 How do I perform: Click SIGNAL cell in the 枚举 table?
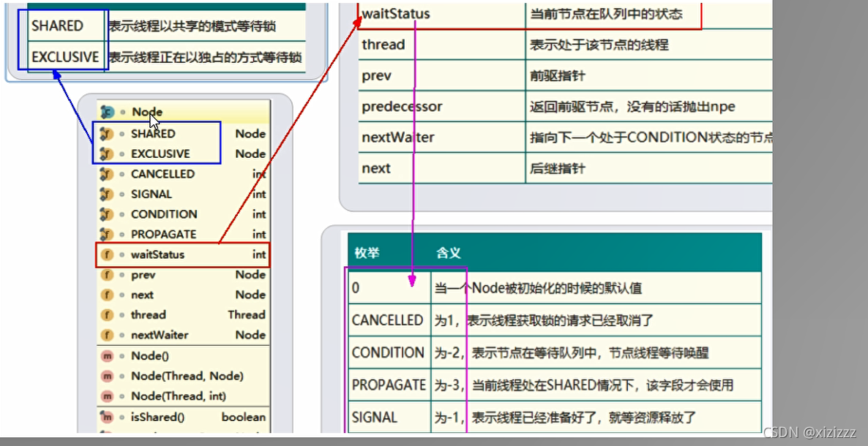tap(389, 417)
